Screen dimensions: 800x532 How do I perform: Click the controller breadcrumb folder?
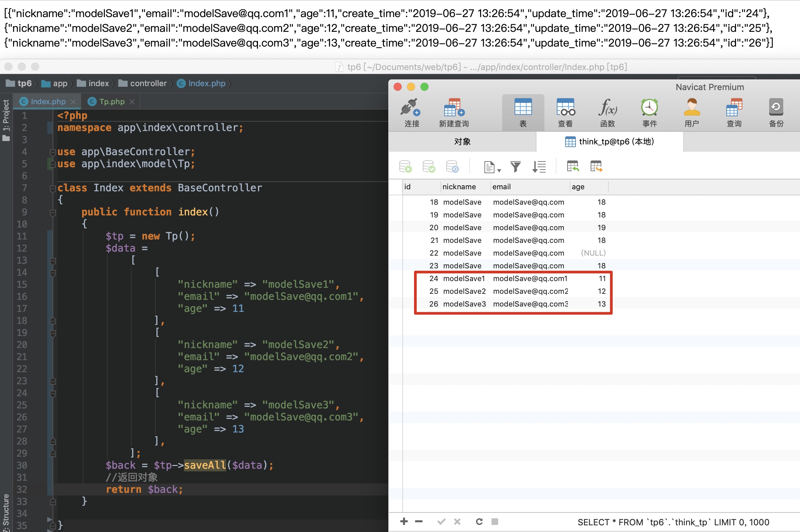142,83
